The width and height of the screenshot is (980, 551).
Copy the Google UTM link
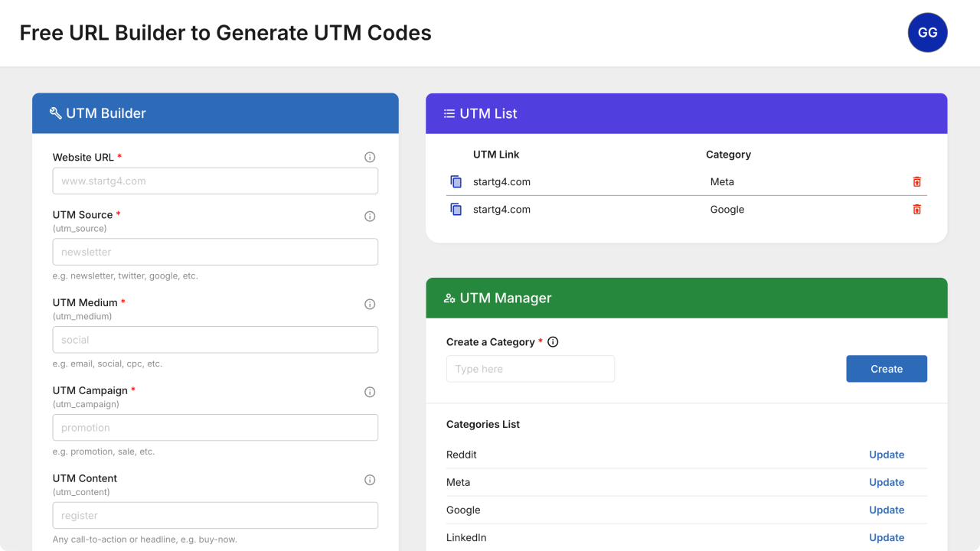456,210
